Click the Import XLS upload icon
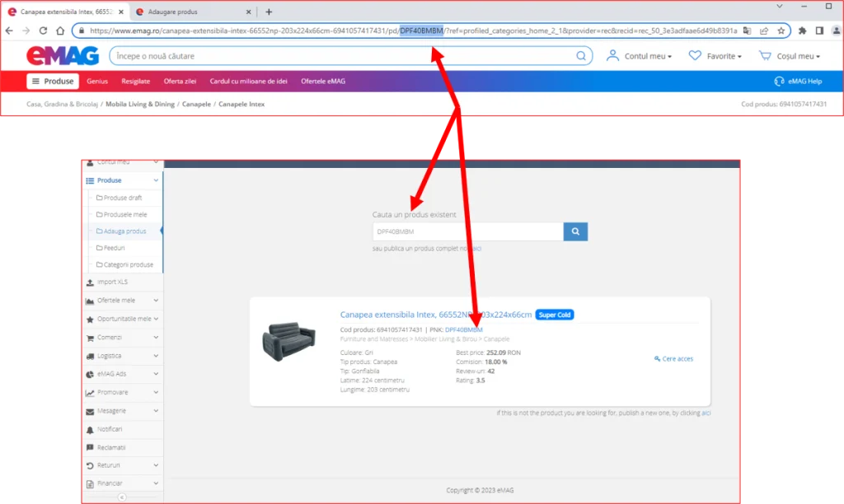 pyautogui.click(x=91, y=282)
